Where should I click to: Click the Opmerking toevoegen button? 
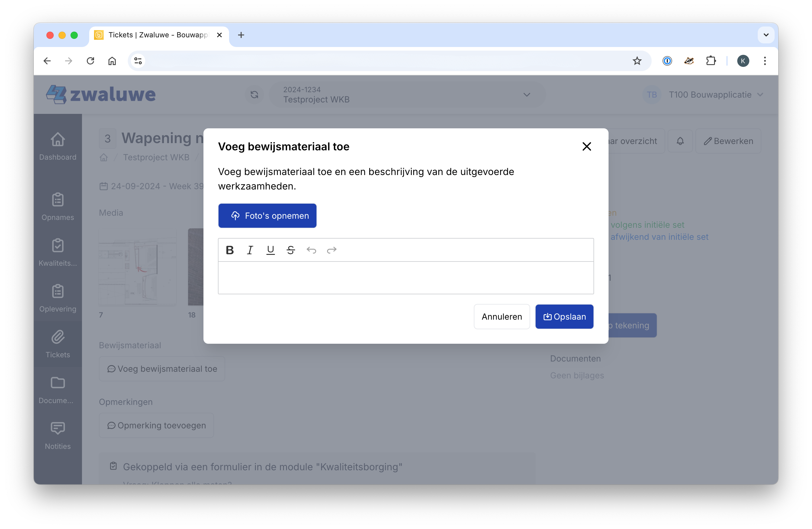[156, 425]
